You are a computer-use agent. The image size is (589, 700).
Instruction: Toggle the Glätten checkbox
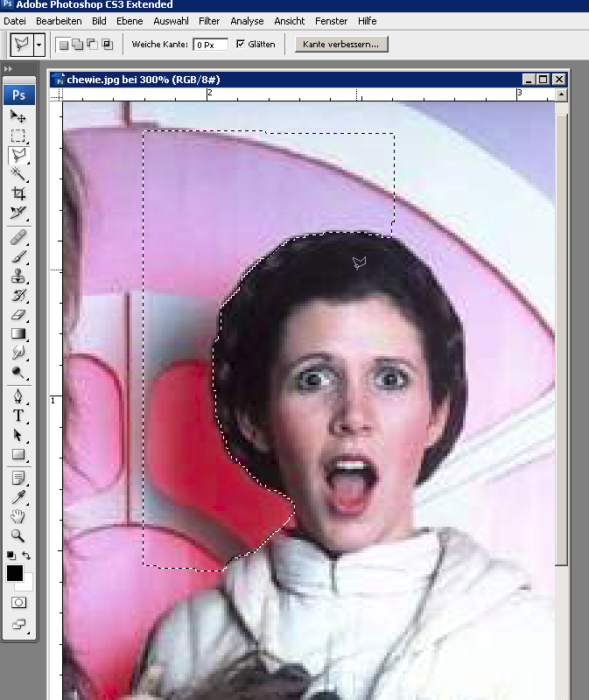(241, 44)
